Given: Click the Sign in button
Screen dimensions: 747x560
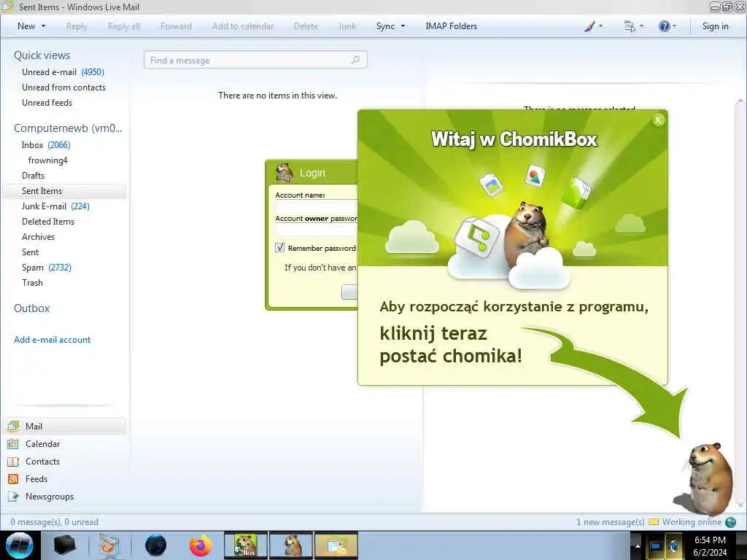Looking at the screenshot, I should 715,26.
